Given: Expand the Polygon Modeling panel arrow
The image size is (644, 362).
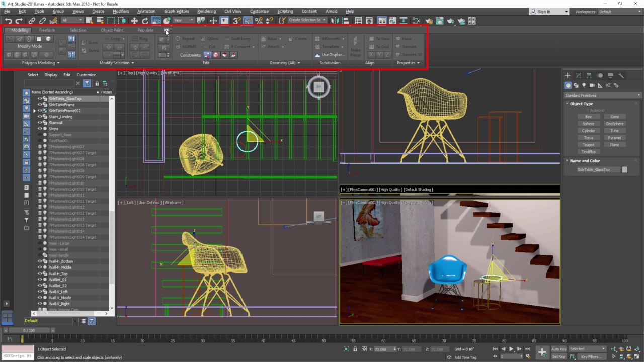Looking at the screenshot, I should pos(58,63).
